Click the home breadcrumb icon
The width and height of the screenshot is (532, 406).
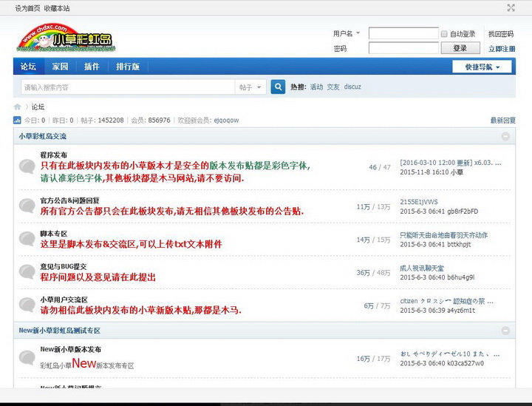point(18,106)
